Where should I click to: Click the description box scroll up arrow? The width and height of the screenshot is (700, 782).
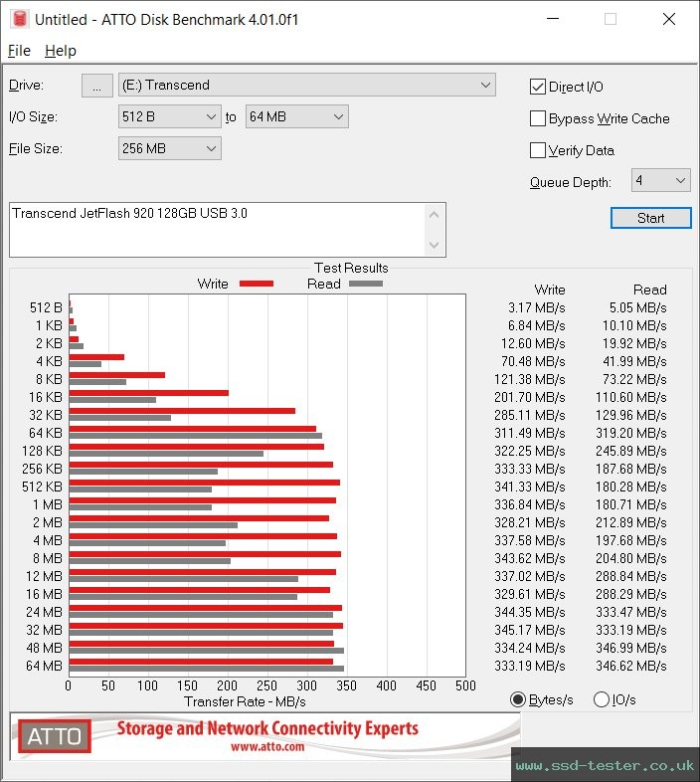[x=434, y=216]
